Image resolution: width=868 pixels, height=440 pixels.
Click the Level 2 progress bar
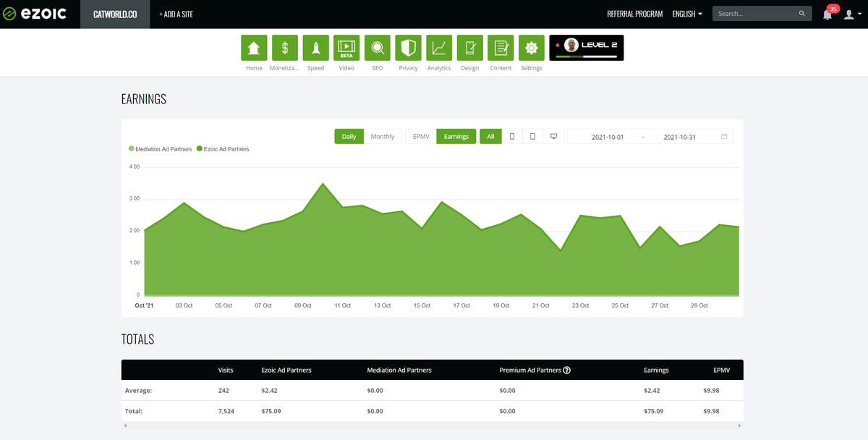coord(586,56)
